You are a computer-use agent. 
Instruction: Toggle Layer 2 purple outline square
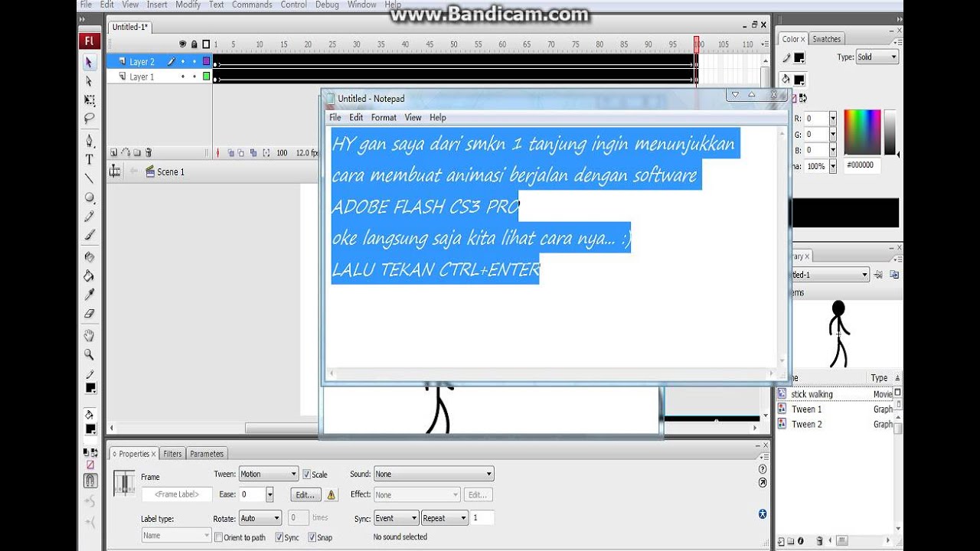coord(206,61)
